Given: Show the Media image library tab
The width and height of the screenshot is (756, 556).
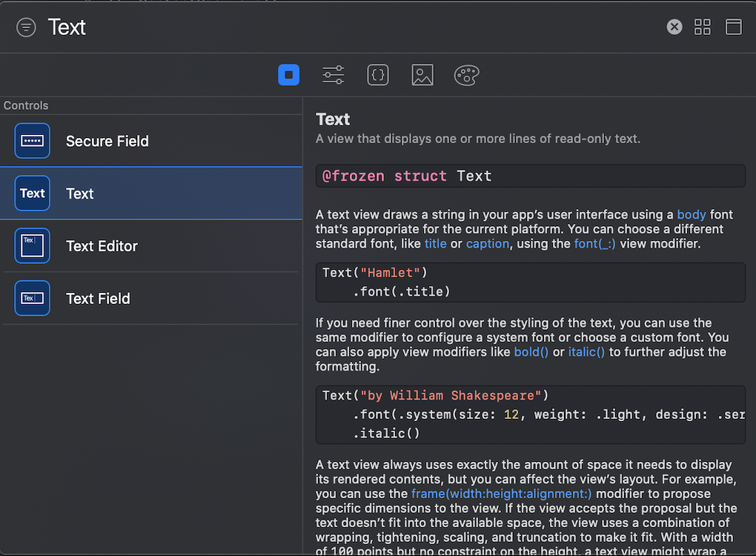Looking at the screenshot, I should point(422,75).
